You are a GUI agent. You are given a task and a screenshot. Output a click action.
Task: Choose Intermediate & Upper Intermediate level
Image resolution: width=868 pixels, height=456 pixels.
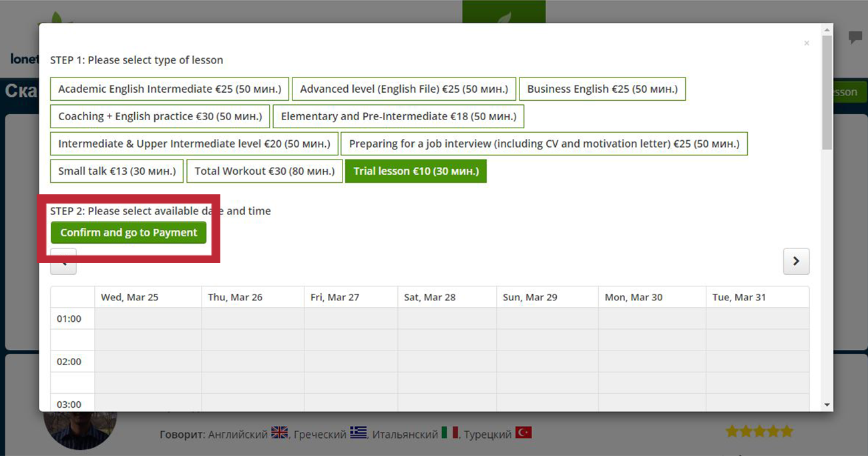point(194,144)
